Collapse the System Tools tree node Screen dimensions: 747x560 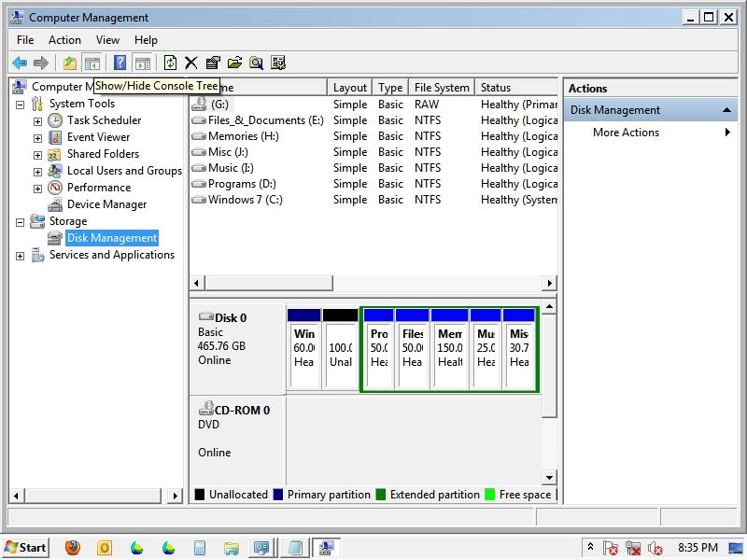21,105
